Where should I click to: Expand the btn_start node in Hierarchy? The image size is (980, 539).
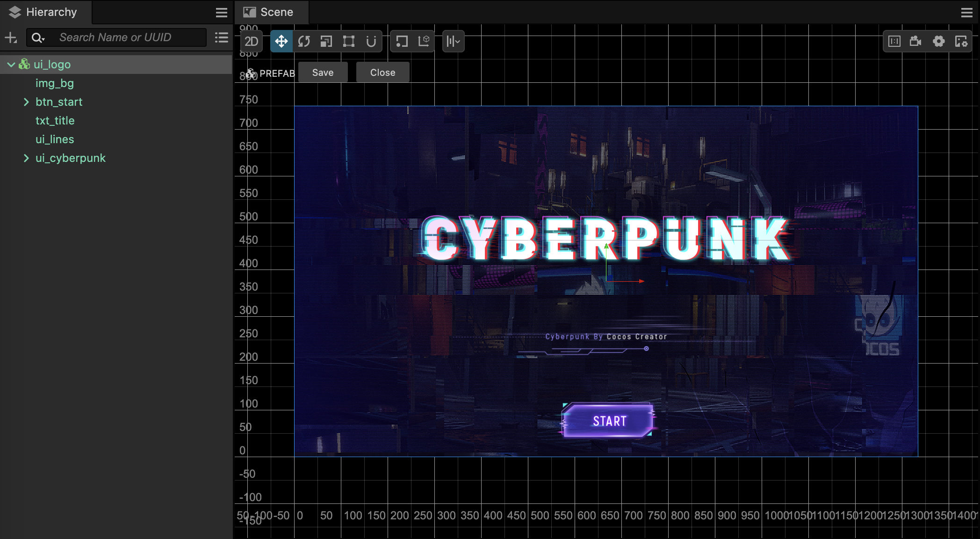click(x=26, y=102)
